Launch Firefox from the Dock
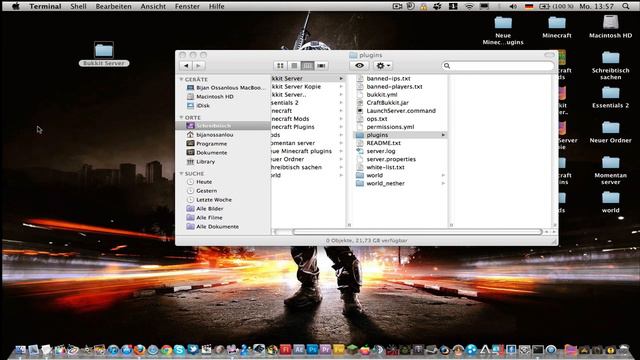 [x=140, y=350]
